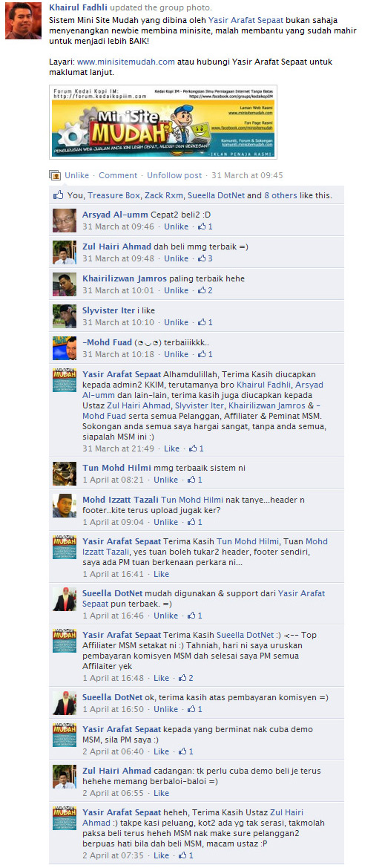This screenshot has height=868, width=382.
Task: View 2 likes on Khairilizwan Jamros comment
Action: [x=205, y=290]
